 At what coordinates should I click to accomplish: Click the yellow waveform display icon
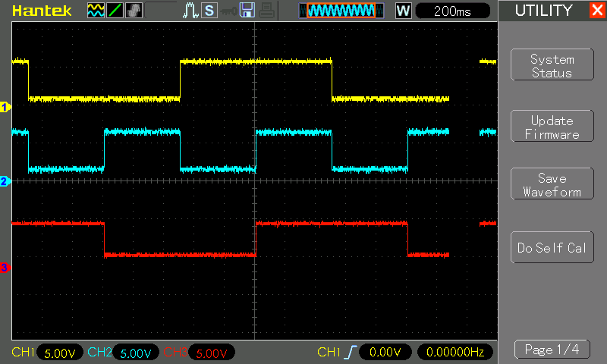[x=96, y=11]
